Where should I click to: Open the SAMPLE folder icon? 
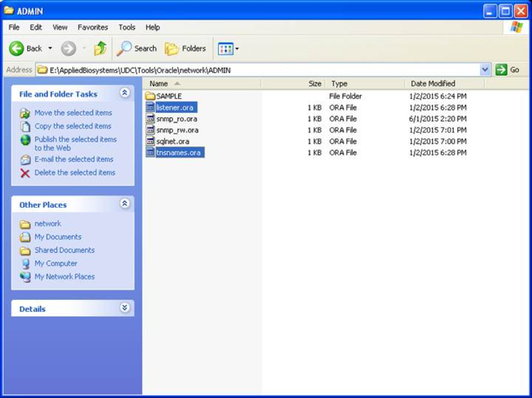151,96
